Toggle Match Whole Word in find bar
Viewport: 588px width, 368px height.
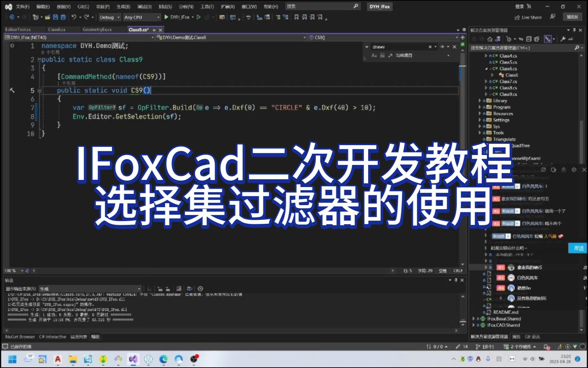(382, 56)
